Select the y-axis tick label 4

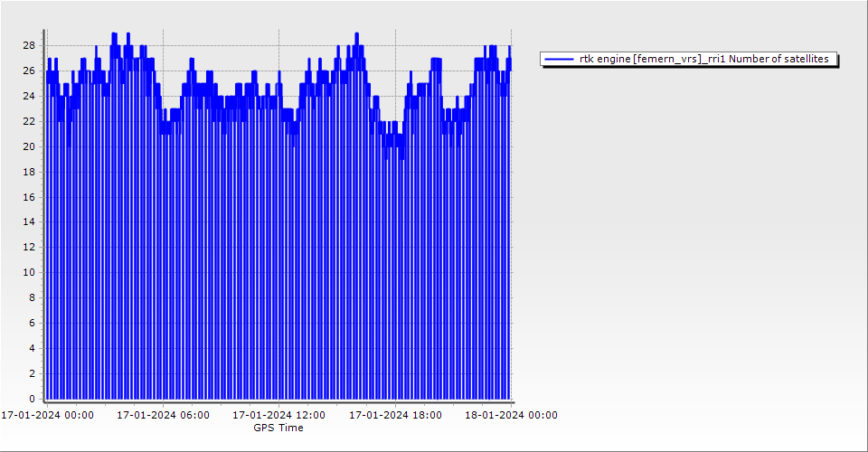tap(32, 348)
